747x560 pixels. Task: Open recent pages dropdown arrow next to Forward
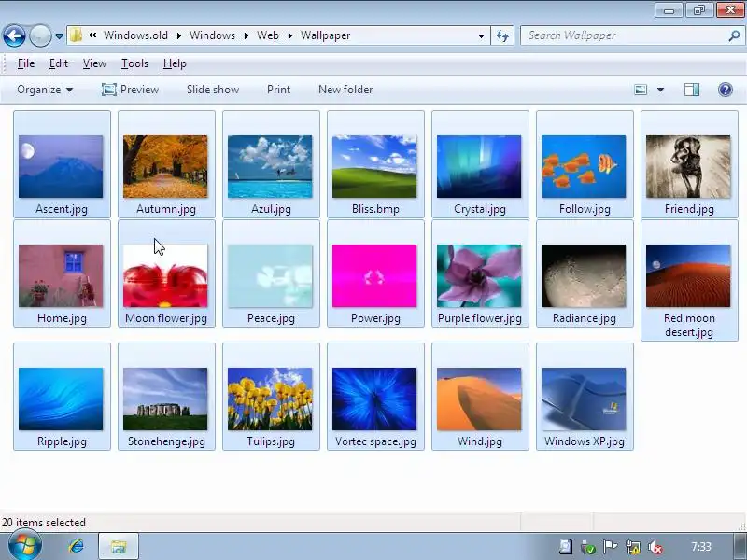(x=59, y=36)
